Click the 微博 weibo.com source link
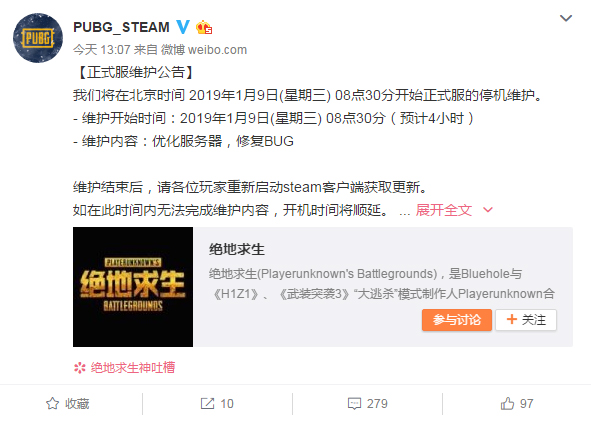The height and width of the screenshot is (421, 591). coord(204,50)
